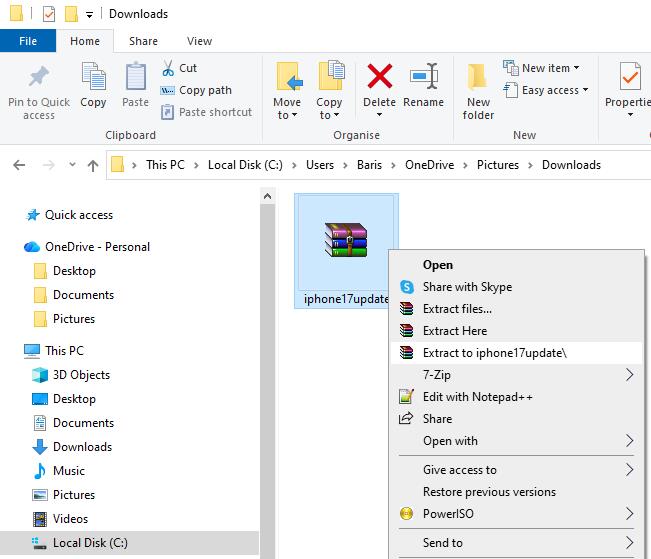Click the Cut scissors icon
The image size is (651, 559).
pyautogui.click(x=168, y=68)
